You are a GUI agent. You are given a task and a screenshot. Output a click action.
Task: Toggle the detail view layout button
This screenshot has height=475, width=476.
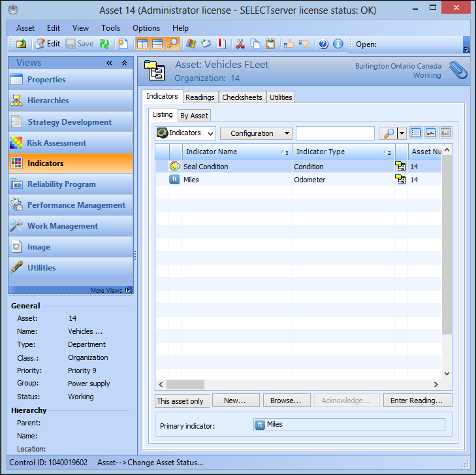tap(430, 133)
